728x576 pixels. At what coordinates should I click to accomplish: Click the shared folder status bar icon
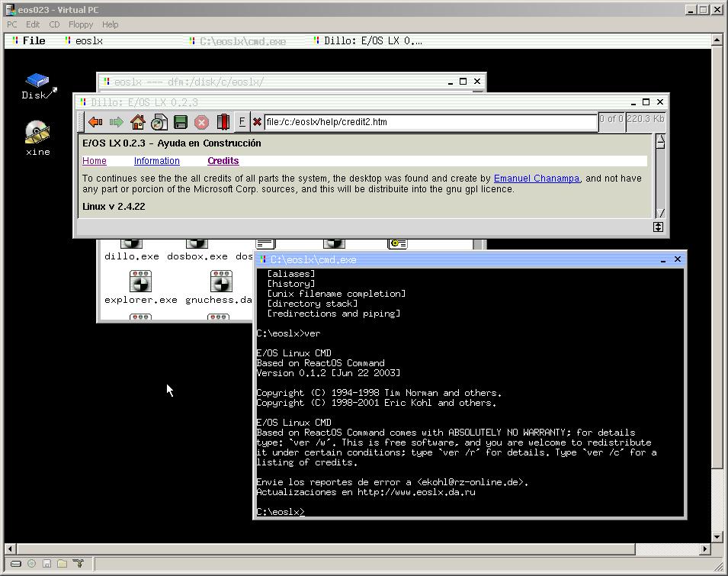pyautogui.click(x=63, y=564)
